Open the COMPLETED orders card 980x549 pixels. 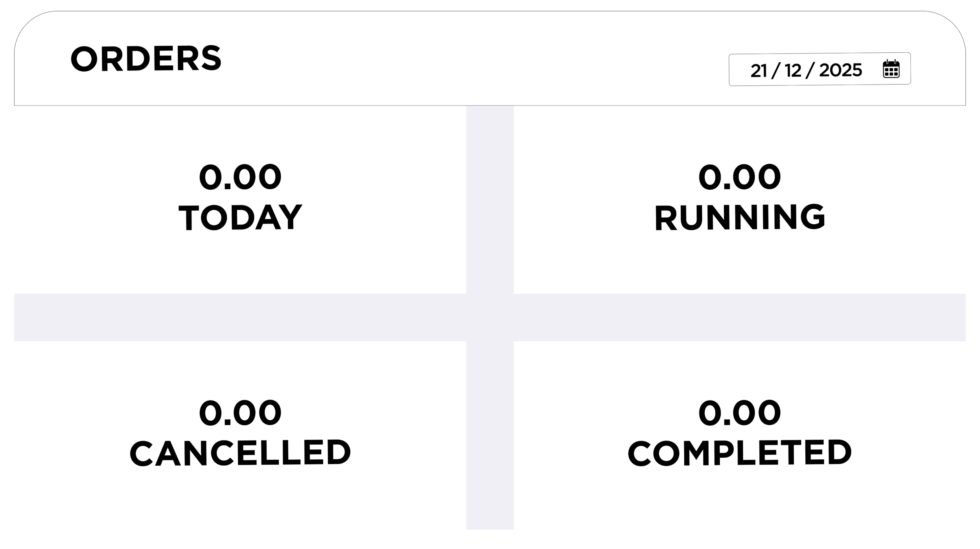(x=739, y=492)
